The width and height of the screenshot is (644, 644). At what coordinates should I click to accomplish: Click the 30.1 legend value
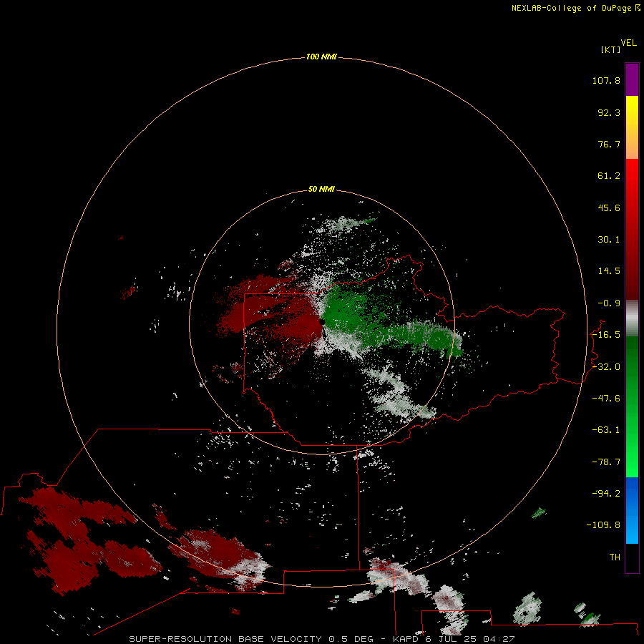(x=609, y=240)
